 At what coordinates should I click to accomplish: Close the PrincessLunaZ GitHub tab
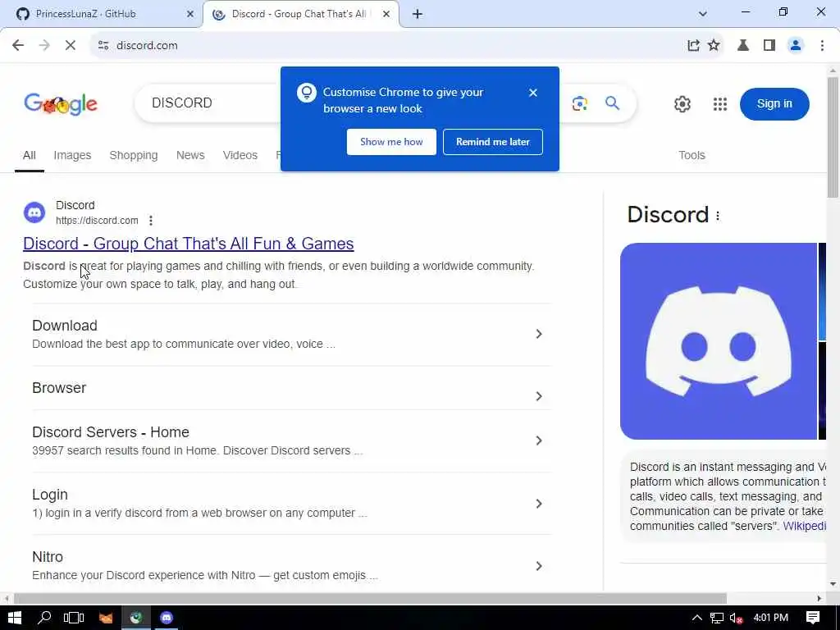pyautogui.click(x=189, y=14)
